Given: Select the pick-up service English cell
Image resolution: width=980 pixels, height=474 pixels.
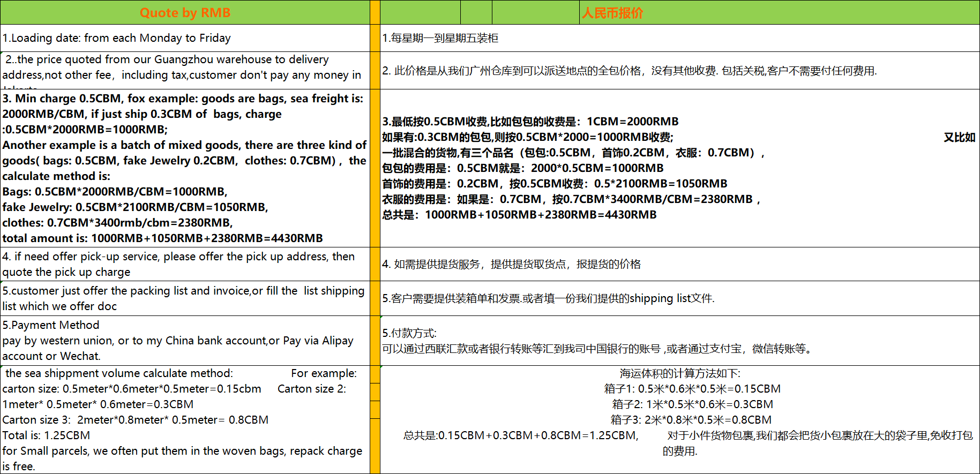Looking at the screenshot, I should pyautogui.click(x=185, y=264).
